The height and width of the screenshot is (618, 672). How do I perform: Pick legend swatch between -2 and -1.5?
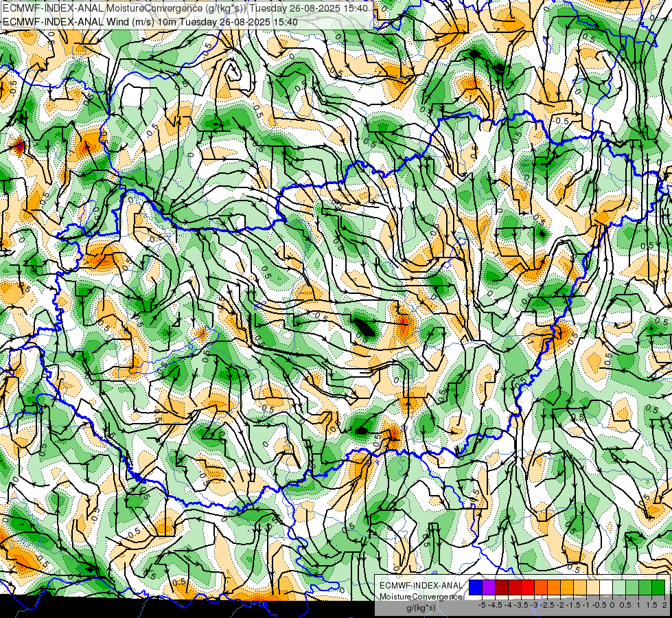(567, 587)
